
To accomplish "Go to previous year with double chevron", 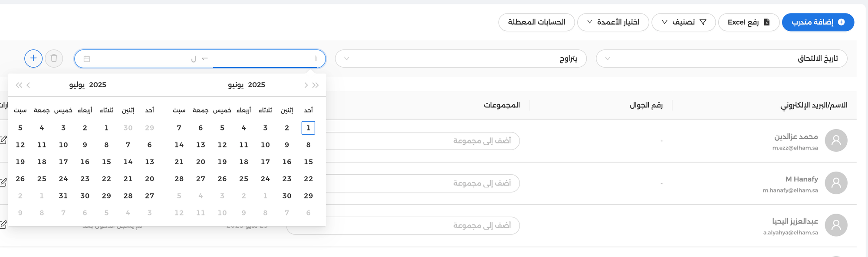I will pos(316,85).
